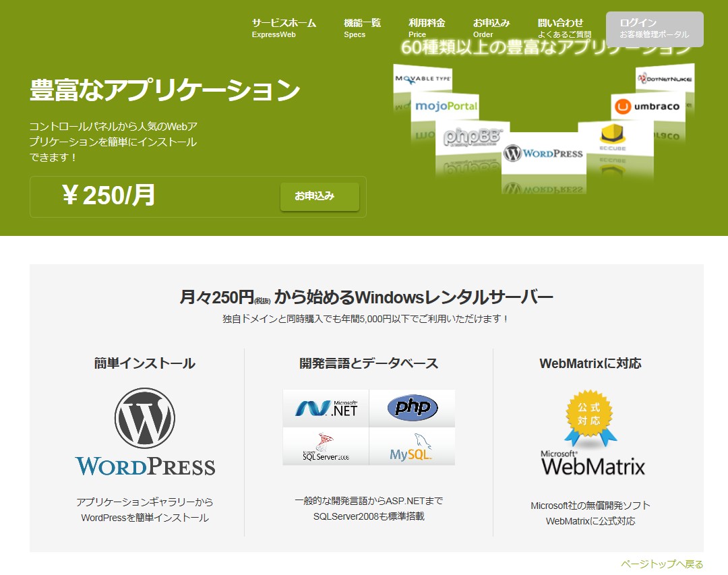Image resolution: width=728 pixels, height=575 pixels.
Task: Click the green お申込み button beside ¥250/月
Action: (x=320, y=196)
